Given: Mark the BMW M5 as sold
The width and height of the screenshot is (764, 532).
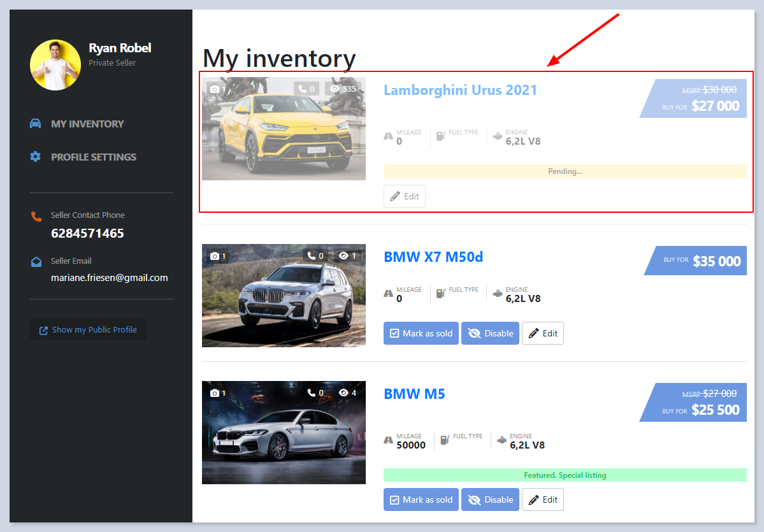Looking at the screenshot, I should pyautogui.click(x=421, y=500).
